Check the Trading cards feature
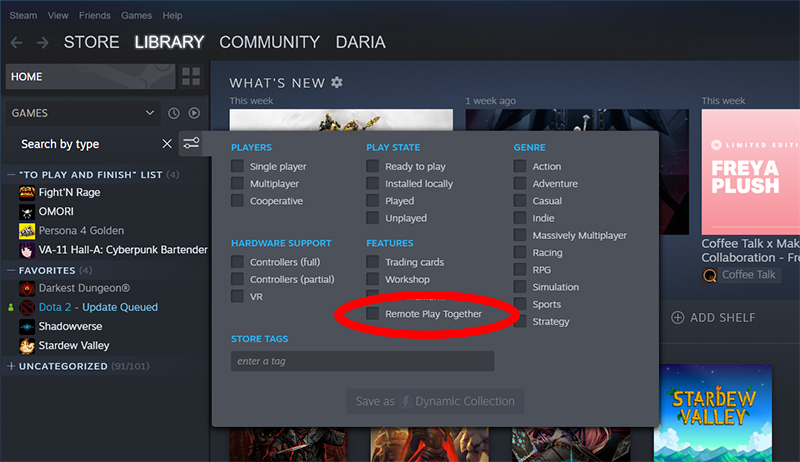 372,262
